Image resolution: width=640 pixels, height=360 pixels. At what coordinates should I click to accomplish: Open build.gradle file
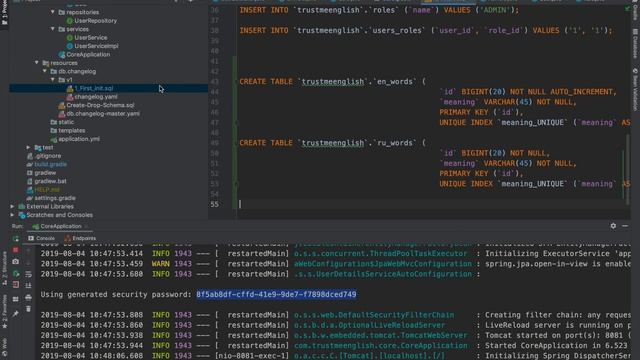coord(47,164)
